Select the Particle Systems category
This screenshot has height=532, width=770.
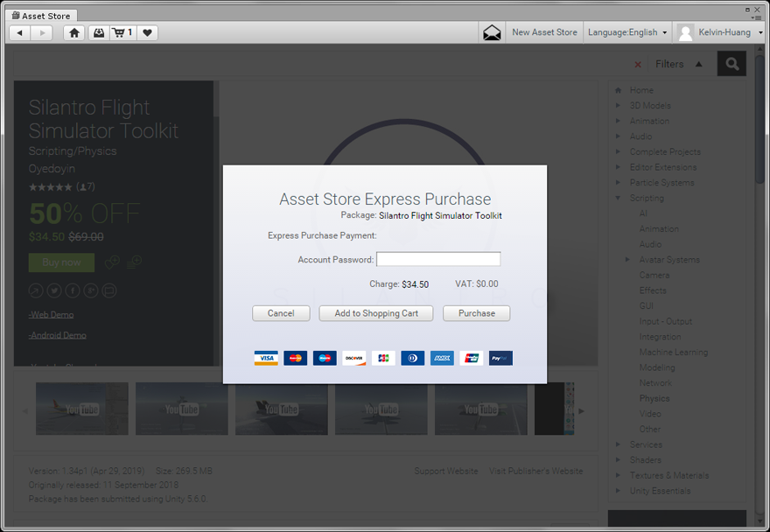click(661, 183)
